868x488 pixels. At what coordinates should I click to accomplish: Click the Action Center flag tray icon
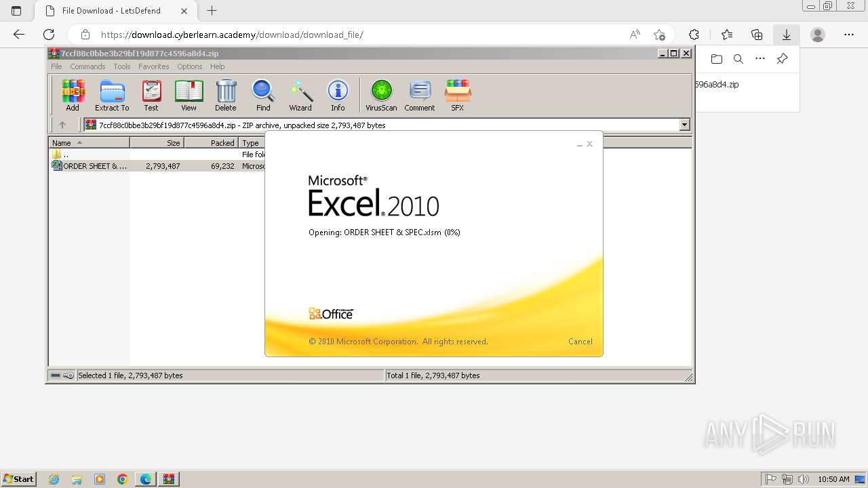pos(771,479)
